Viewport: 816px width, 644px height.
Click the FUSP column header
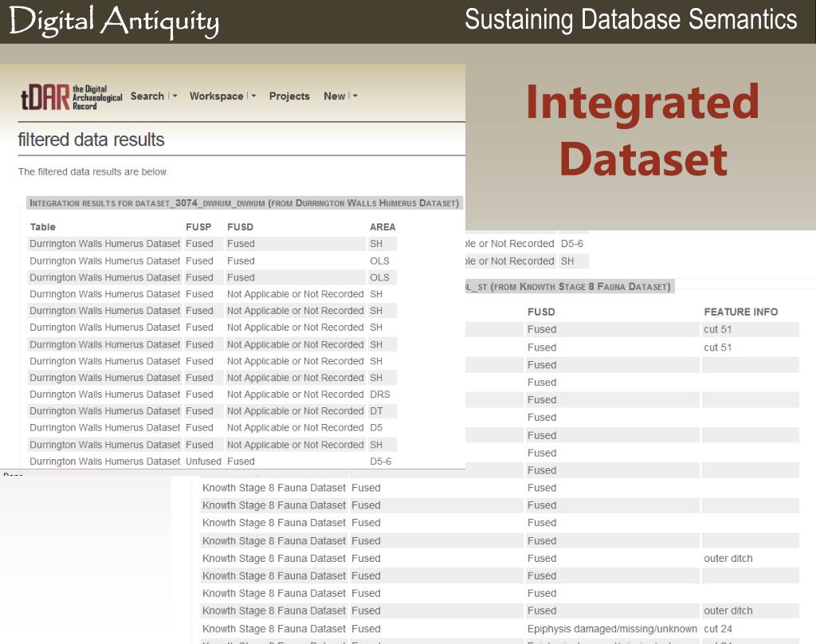click(x=198, y=227)
